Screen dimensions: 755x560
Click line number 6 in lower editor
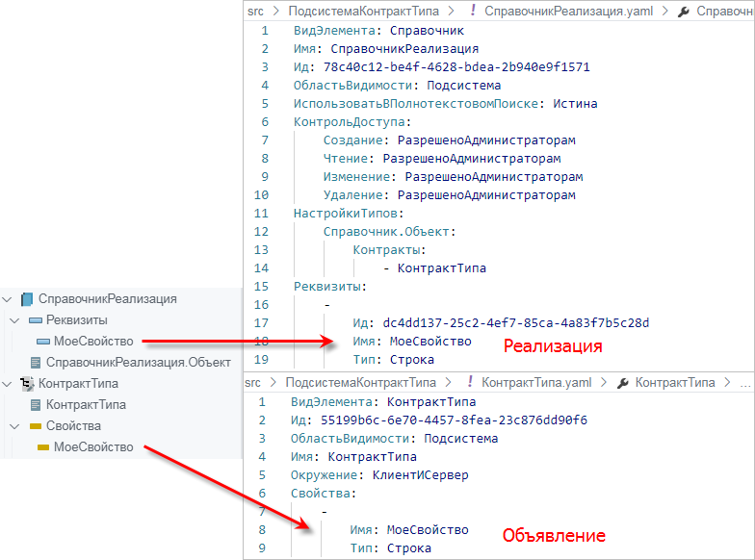pyautogui.click(x=262, y=494)
